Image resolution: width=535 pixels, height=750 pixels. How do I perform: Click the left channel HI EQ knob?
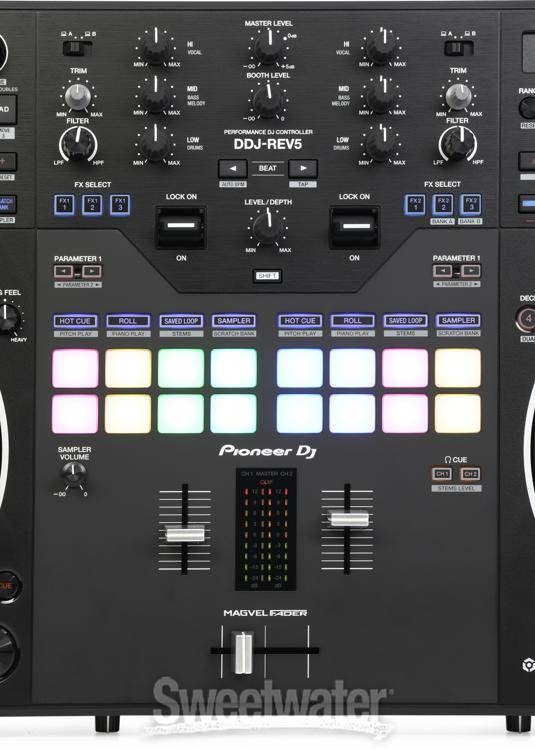156,48
